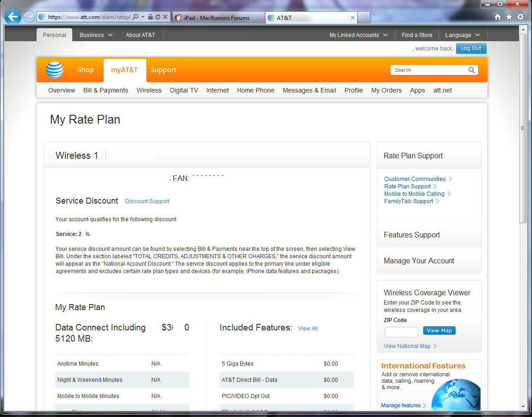Open Favorites with the star icon
Viewport: 532px width, 417px height.
click(x=509, y=17)
